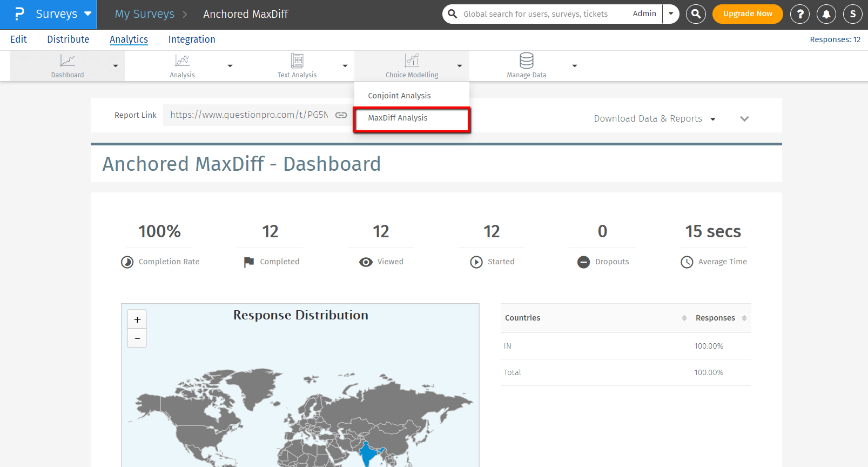Click the help question mark icon

point(799,14)
